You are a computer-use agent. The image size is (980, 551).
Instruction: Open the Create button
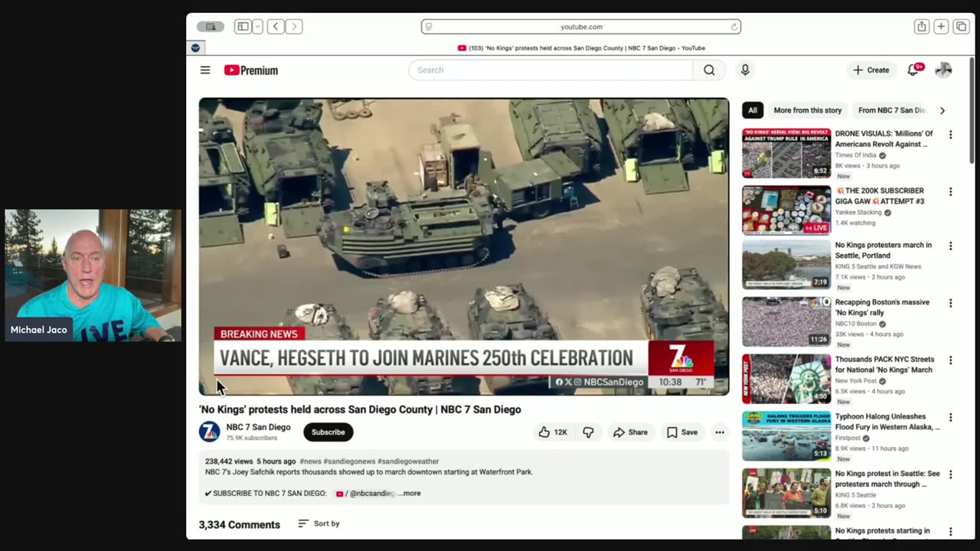click(x=871, y=70)
